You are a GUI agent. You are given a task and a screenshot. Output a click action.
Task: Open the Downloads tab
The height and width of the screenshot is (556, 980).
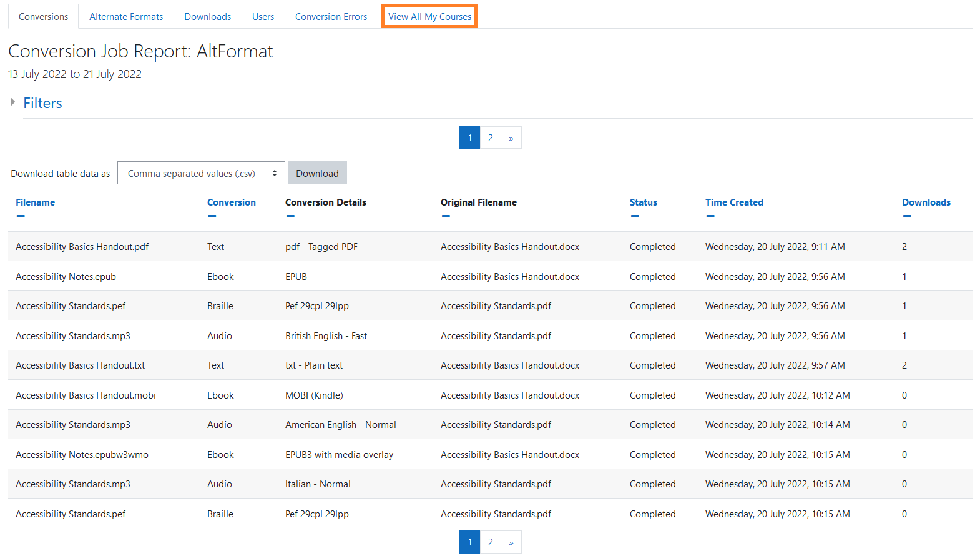tap(208, 17)
